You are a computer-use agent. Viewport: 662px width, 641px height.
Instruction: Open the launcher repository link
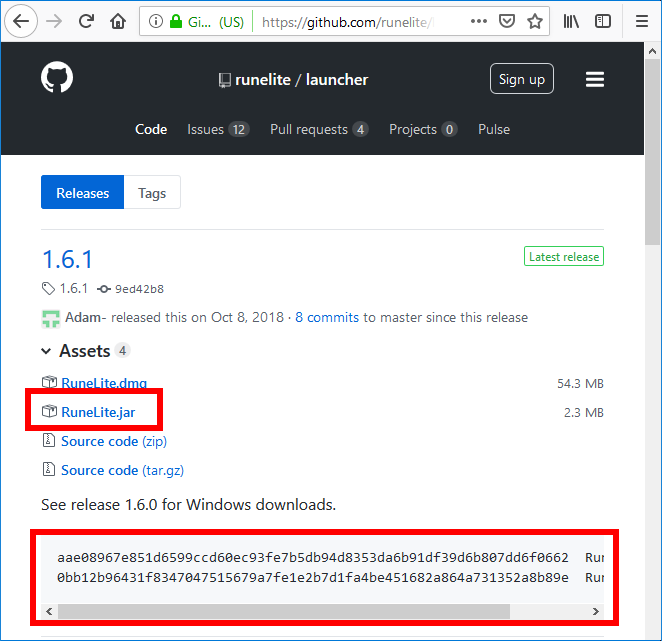pos(337,80)
